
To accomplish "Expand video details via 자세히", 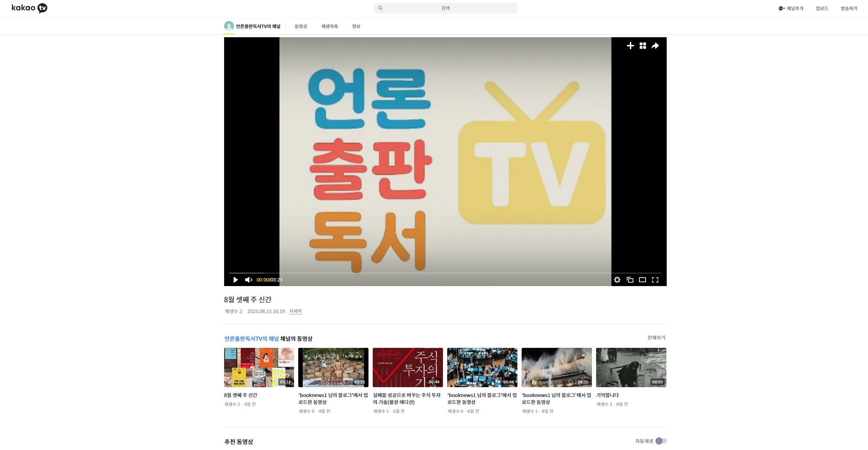I will coord(295,311).
